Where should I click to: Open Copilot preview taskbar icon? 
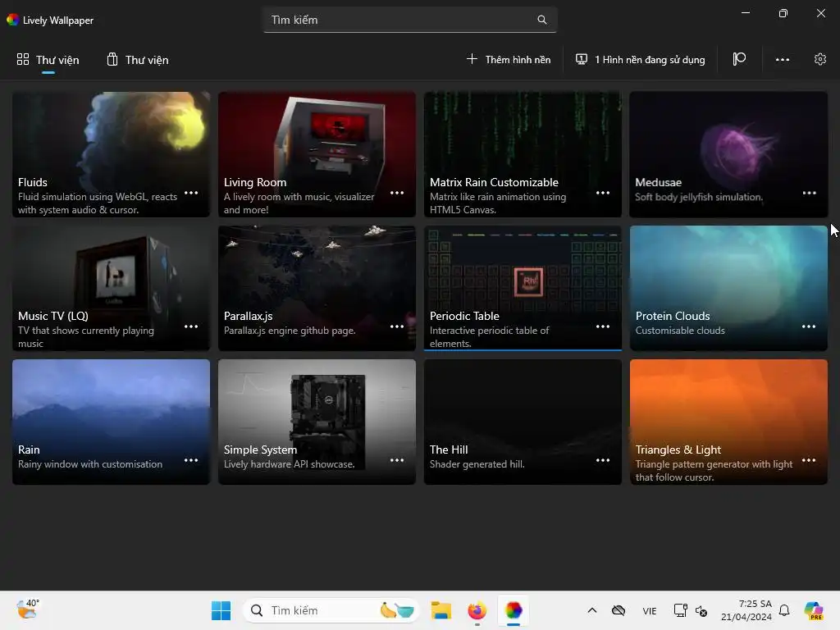[814, 610]
